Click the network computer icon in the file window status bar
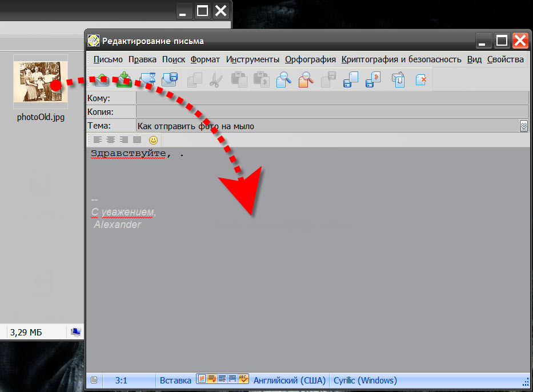 (x=76, y=332)
